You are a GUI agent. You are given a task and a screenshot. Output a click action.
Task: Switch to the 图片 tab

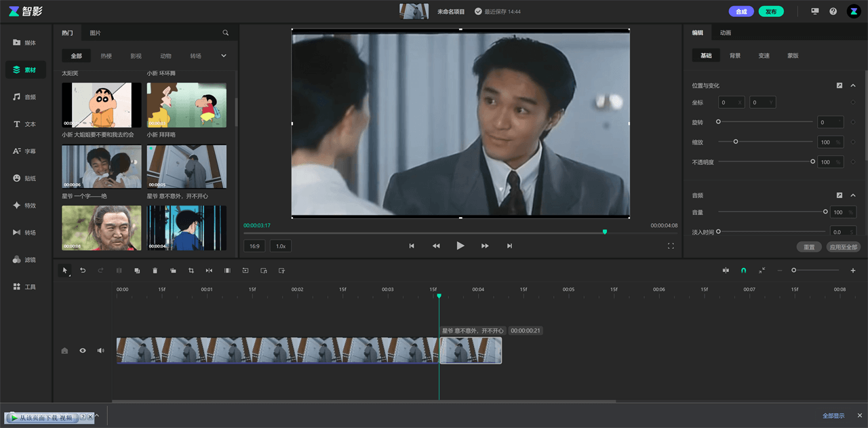click(95, 33)
